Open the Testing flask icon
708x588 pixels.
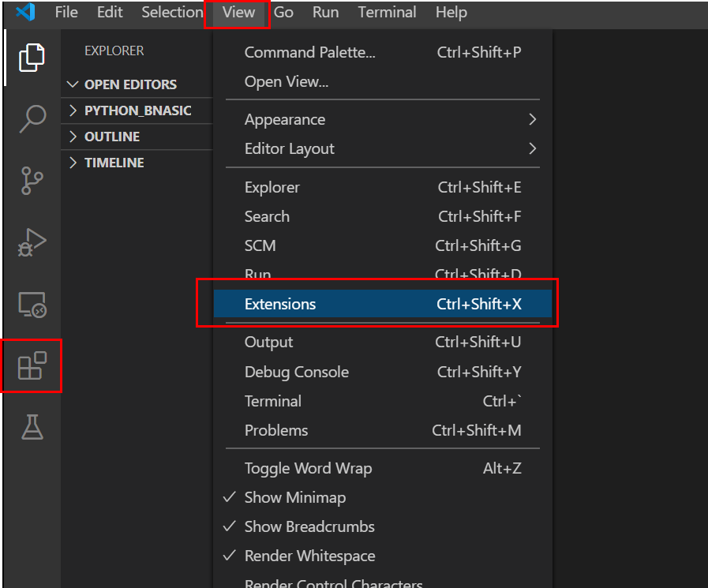pos(32,427)
